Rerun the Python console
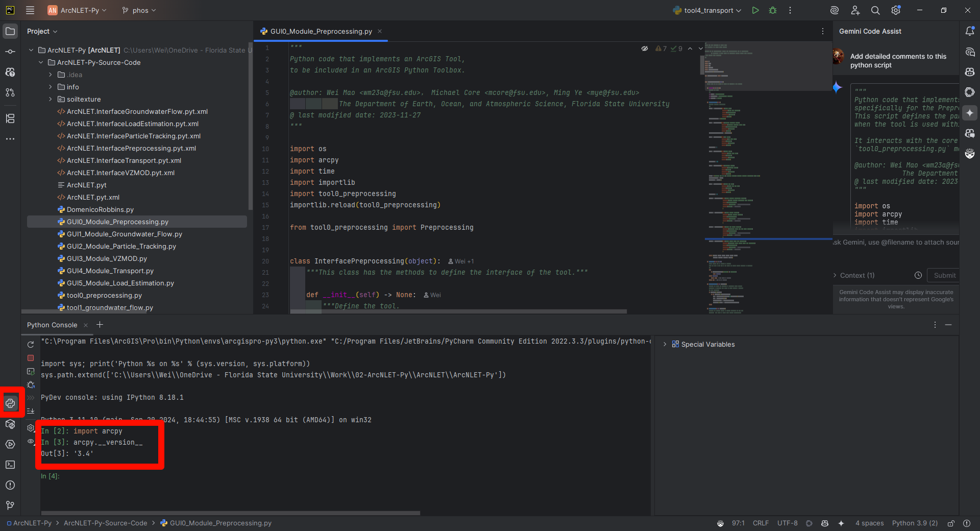Screen dimensions: 980x531 [x=31, y=345]
